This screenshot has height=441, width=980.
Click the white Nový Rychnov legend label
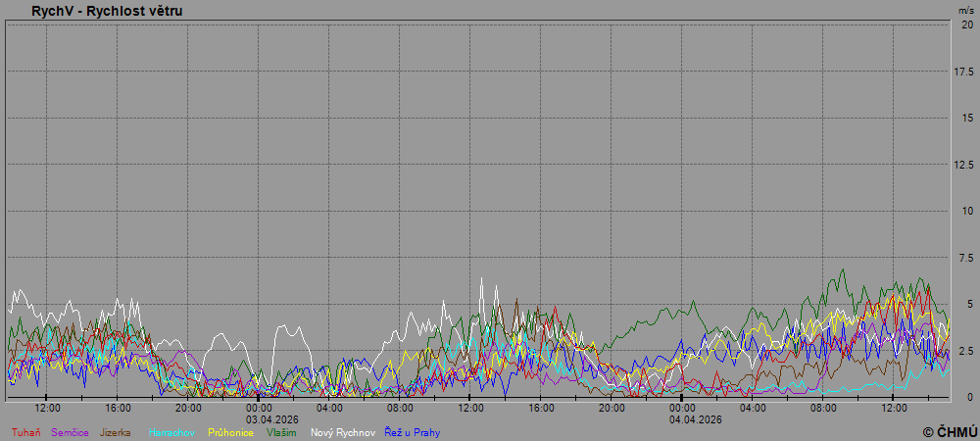(342, 432)
